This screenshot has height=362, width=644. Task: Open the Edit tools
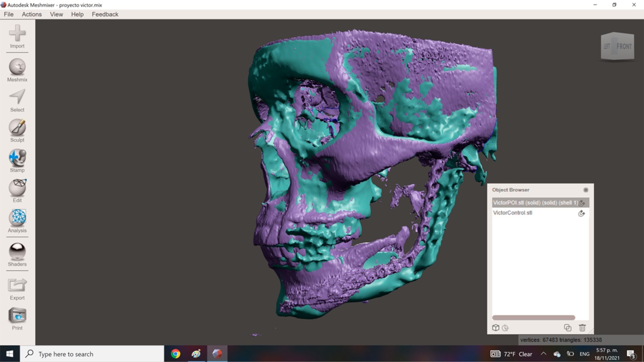[x=17, y=191]
